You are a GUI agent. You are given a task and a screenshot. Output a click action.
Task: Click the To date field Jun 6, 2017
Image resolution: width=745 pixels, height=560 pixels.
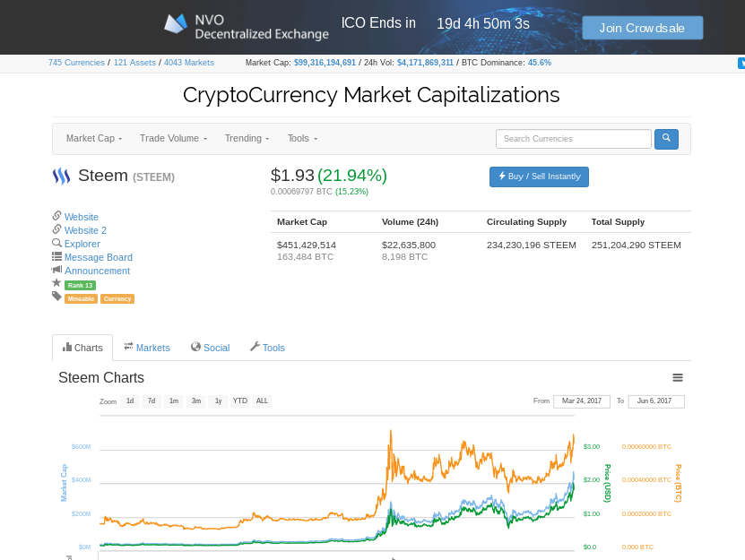coord(656,401)
